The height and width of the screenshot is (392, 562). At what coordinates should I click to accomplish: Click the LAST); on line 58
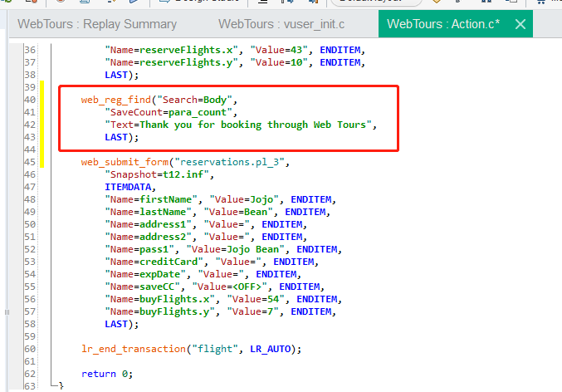[x=121, y=324]
